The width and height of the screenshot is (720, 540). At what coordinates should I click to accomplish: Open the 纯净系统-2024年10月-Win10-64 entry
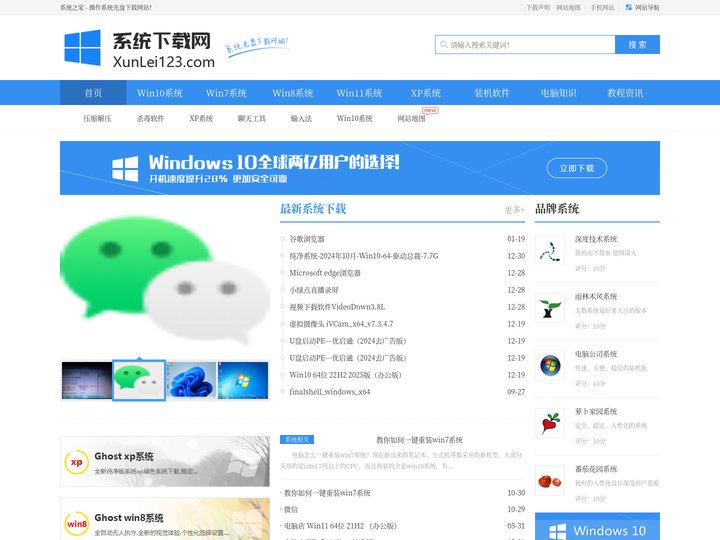[364, 256]
